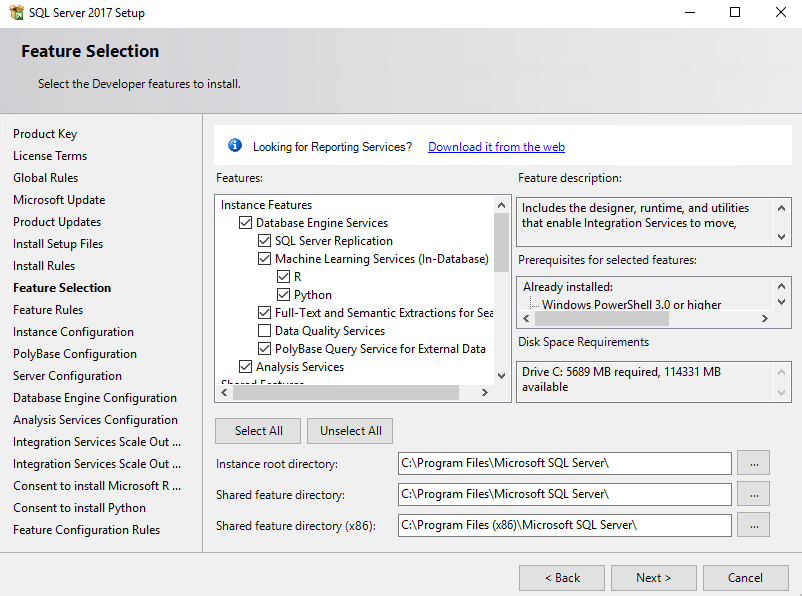802x596 pixels.
Task: Click the features list horizontal scrollbar thumb
Action: pyautogui.click(x=346, y=392)
